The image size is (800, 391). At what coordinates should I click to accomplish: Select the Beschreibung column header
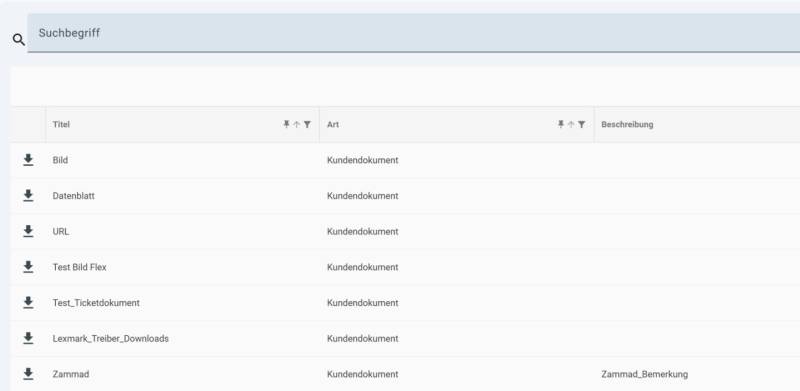627,125
